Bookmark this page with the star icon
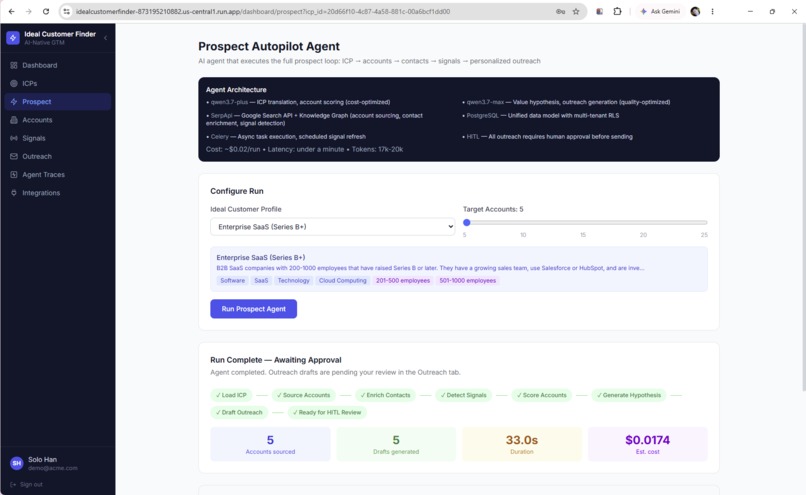Image resolution: width=806 pixels, height=495 pixels. tap(576, 11)
